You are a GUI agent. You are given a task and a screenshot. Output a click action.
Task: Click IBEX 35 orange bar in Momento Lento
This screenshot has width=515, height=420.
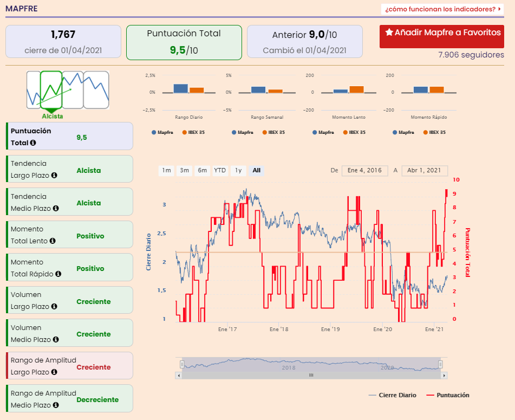[x=356, y=89]
